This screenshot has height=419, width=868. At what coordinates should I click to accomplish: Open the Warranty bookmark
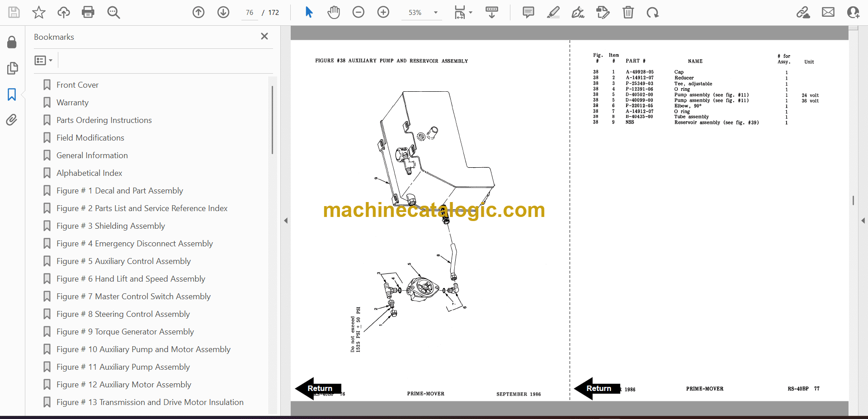(x=72, y=103)
